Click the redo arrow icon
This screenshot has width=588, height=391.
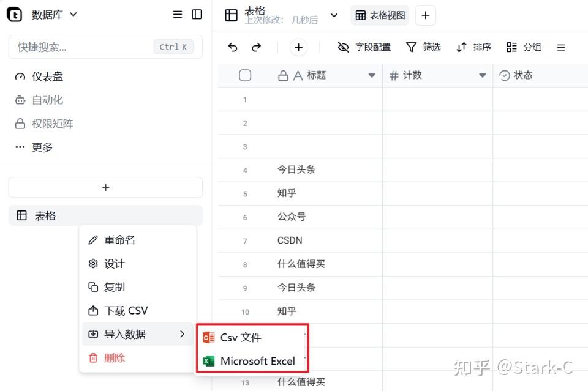(x=257, y=47)
